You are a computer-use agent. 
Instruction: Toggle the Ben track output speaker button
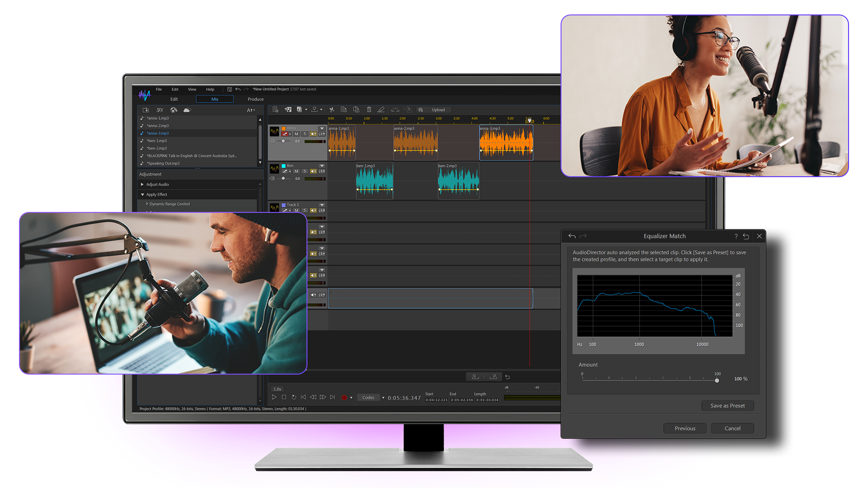(313, 171)
